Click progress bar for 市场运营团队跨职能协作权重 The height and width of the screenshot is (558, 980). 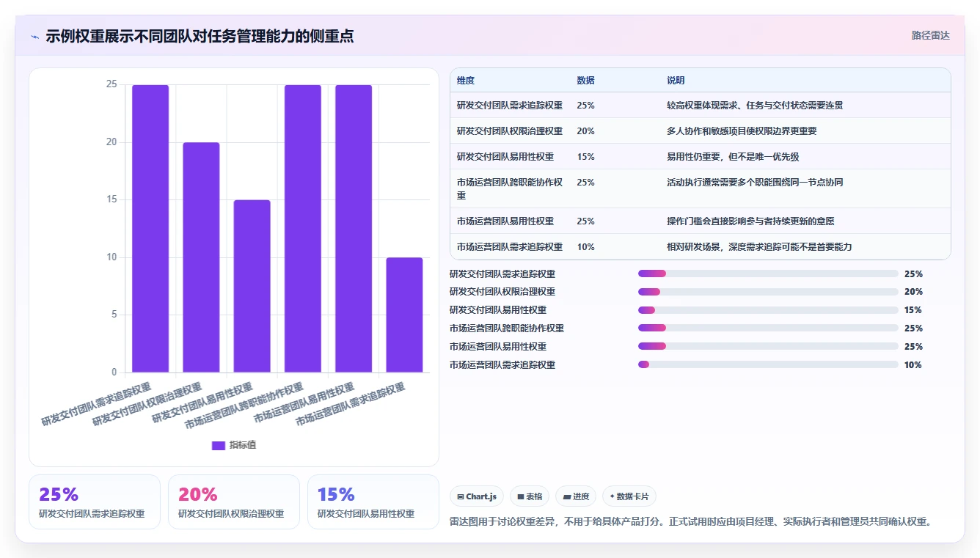point(768,328)
